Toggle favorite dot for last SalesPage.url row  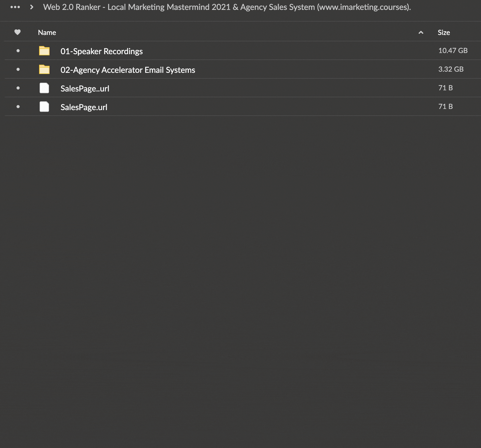coord(18,107)
